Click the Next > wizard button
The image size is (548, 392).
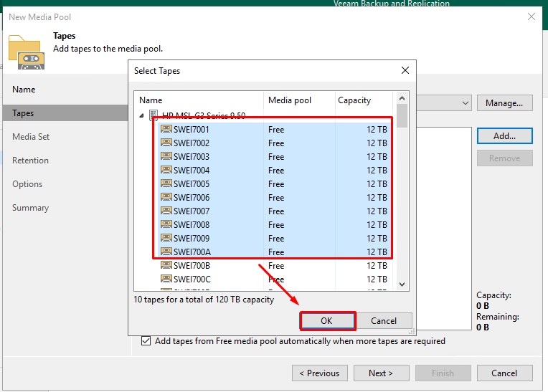pyautogui.click(x=380, y=373)
